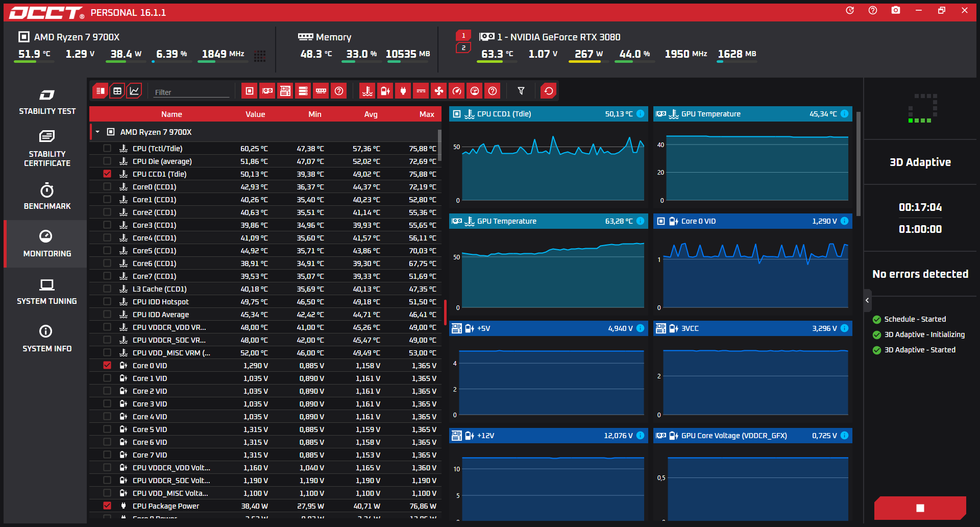Collapse the right side panel arrow

tap(867, 301)
